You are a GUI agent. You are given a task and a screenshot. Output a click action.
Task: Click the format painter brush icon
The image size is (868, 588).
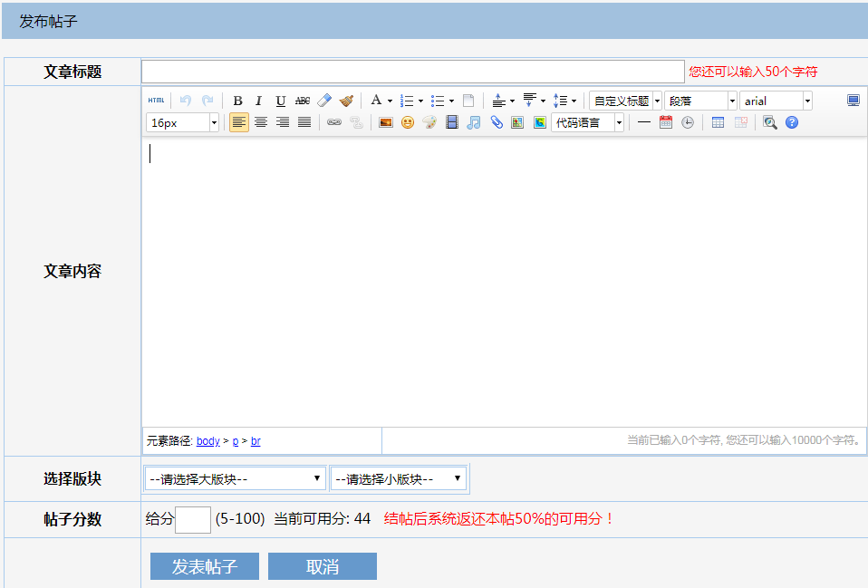point(346,101)
